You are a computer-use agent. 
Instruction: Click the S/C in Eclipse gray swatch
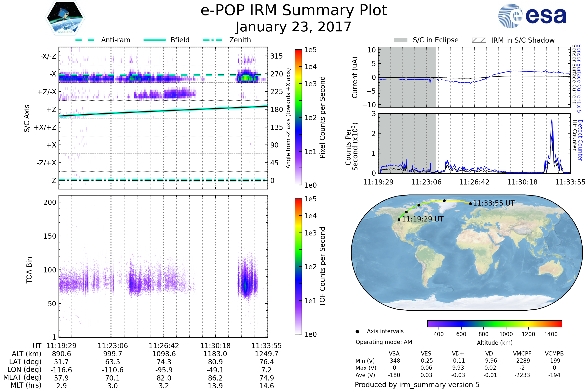(x=400, y=40)
